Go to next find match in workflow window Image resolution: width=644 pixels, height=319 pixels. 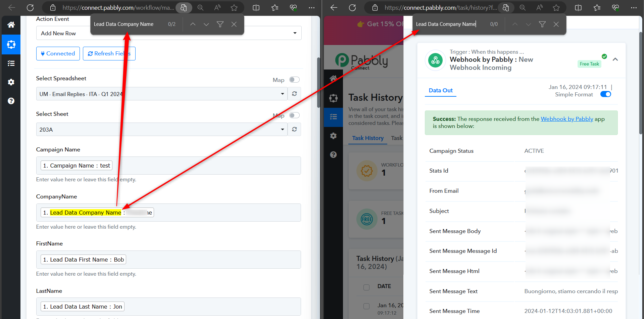pos(206,24)
